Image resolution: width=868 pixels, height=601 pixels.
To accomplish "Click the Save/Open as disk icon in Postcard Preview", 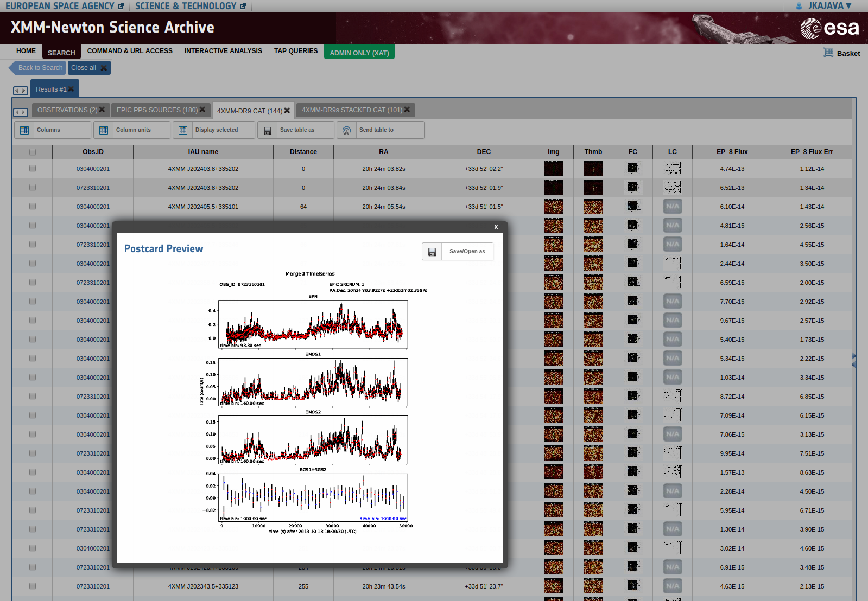I will pos(432,252).
